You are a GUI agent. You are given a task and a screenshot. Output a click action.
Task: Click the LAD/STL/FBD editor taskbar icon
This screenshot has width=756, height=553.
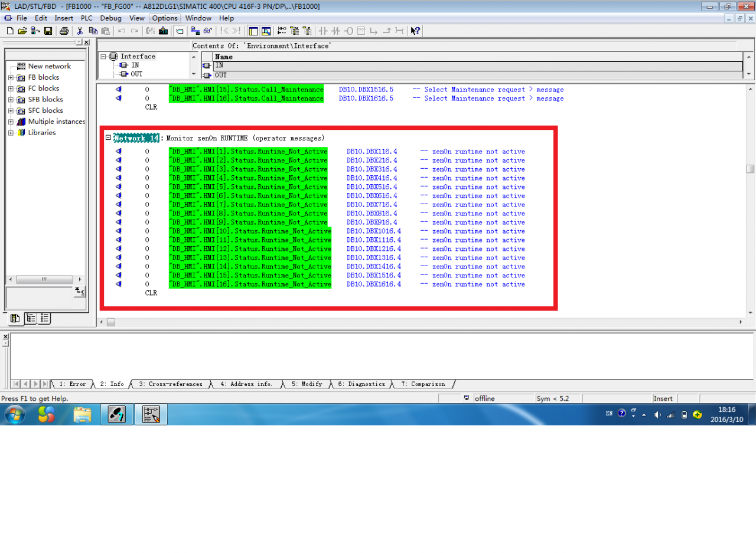(152, 414)
